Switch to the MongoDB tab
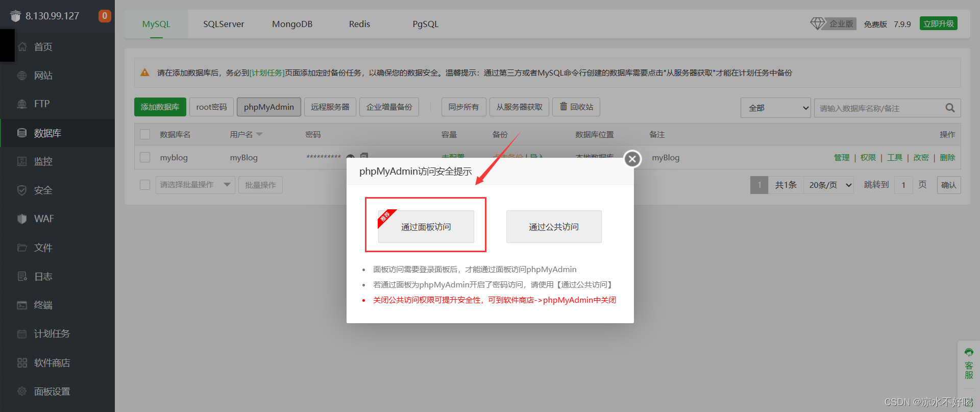Viewport: 980px width, 412px height. coord(292,24)
